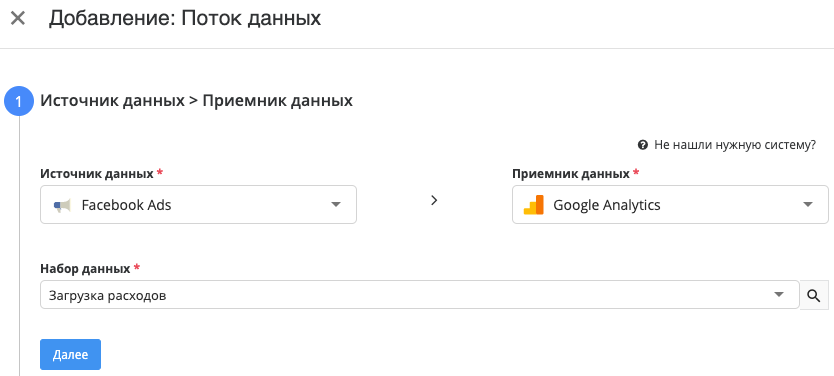This screenshot has width=834, height=376.
Task: Open the Источник данных combo box showing Facebook Ads
Action: coord(198,204)
